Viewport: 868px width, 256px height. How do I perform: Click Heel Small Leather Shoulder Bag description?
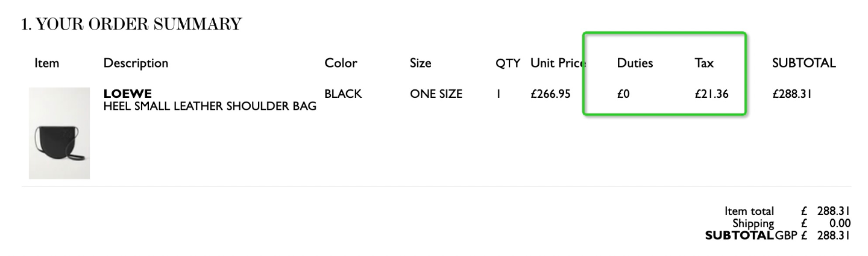point(210,107)
